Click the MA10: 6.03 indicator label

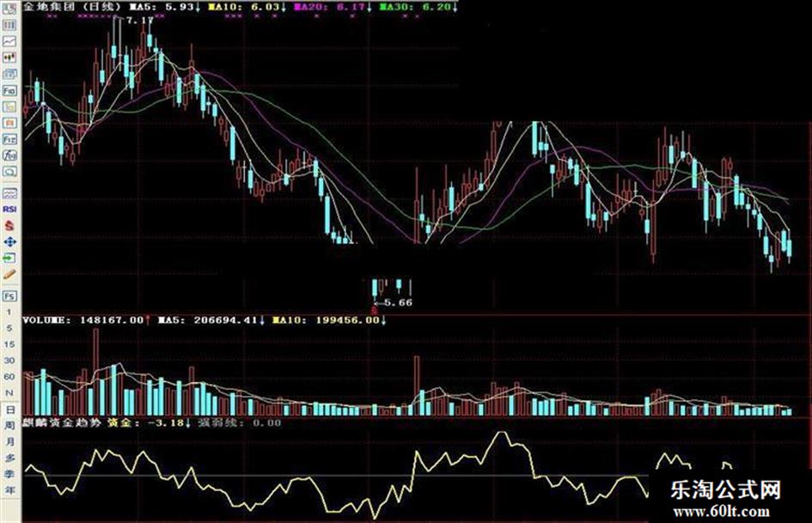click(247, 7)
